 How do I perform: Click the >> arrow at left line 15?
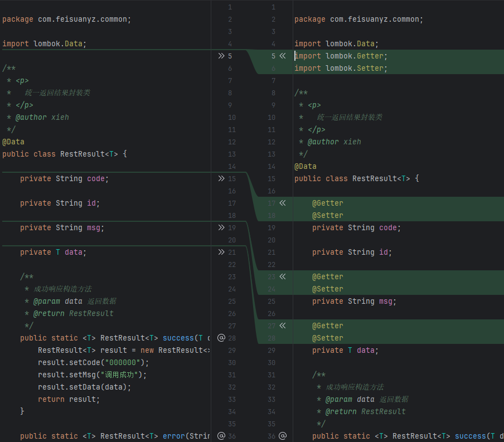(x=221, y=178)
